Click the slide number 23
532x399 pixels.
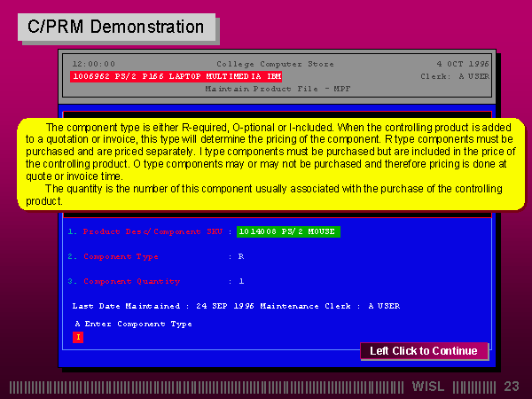click(511, 387)
